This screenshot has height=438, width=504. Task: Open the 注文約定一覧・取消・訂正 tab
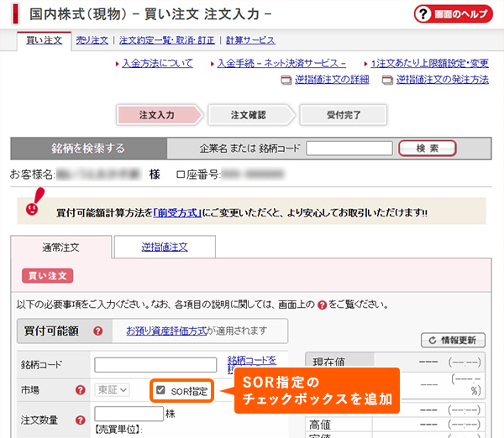pyautogui.click(x=166, y=40)
